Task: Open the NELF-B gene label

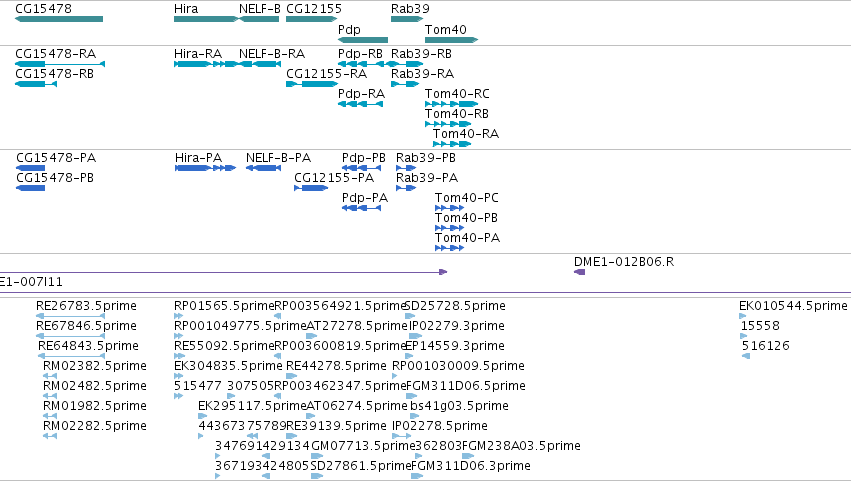Action: (x=259, y=9)
